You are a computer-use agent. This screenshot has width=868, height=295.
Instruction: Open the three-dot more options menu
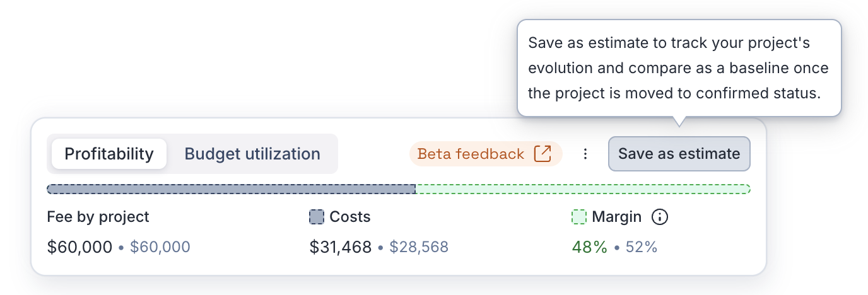coord(585,154)
